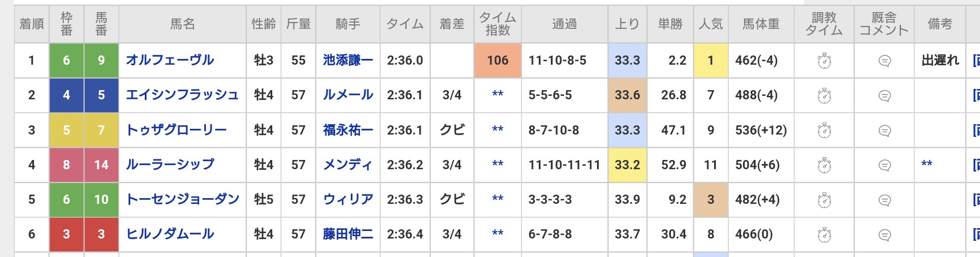Viewport: 980px width, 257px height.
Task: Open horse page for オルフェーヴル
Action: [170, 60]
